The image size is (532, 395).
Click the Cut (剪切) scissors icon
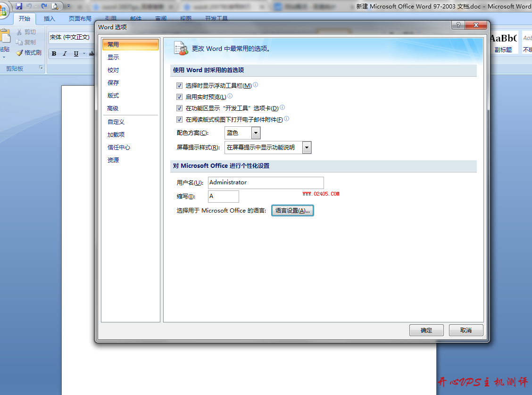click(19, 32)
